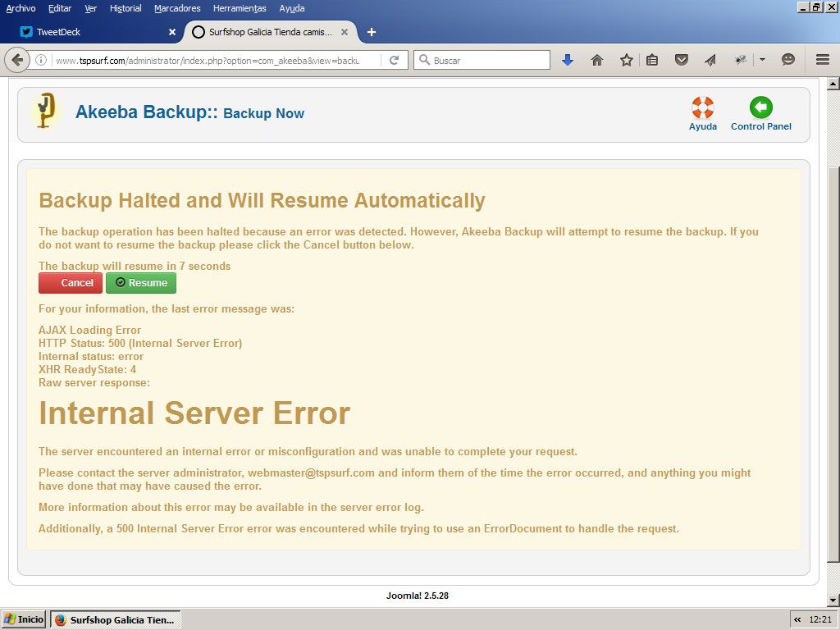Open the Herramientas menu
Screen dimensions: 840x630
[x=240, y=8]
